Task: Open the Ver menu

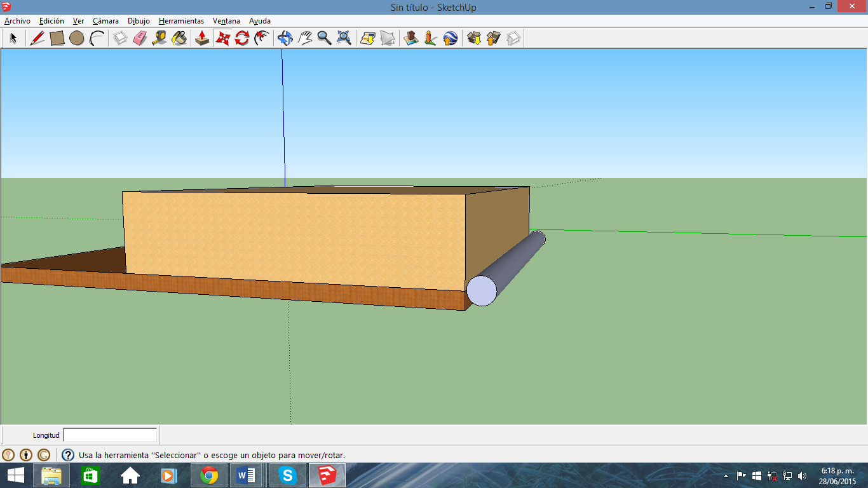Action: coord(78,21)
